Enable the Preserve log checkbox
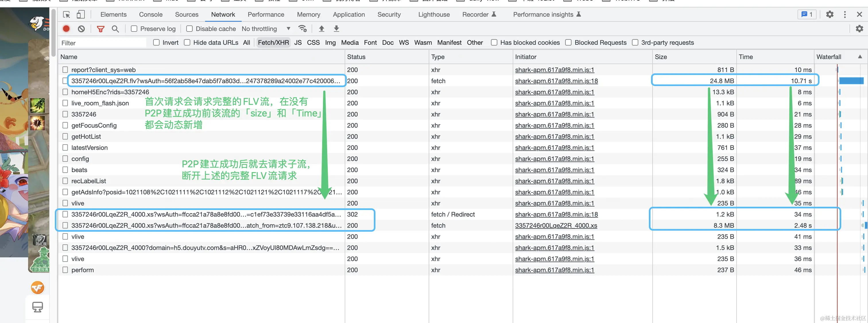868x323 pixels. coord(134,29)
